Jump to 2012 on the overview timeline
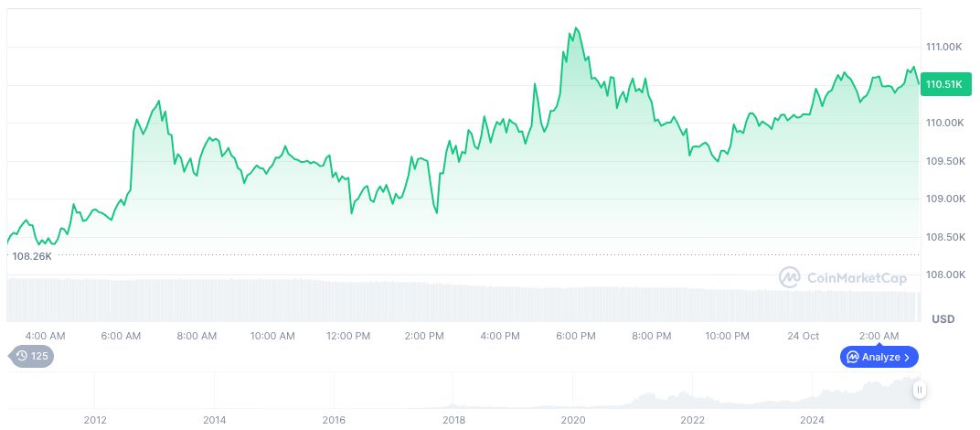Image resolution: width=980 pixels, height=430 pixels. click(x=95, y=420)
